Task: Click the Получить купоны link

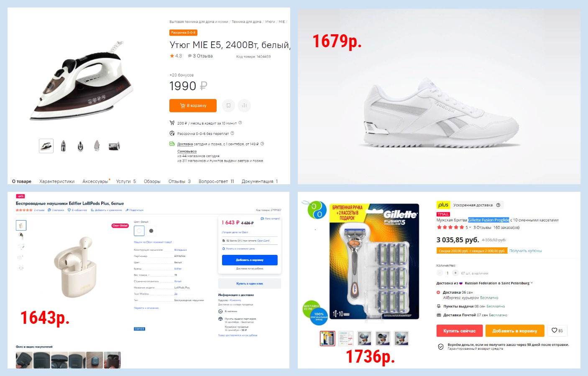Action: tap(525, 251)
